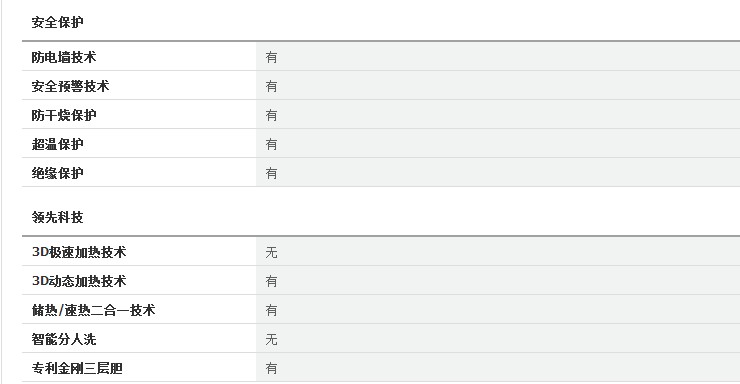
Task: Select the 储热/速热二合一技术 label
Action: coord(93,310)
